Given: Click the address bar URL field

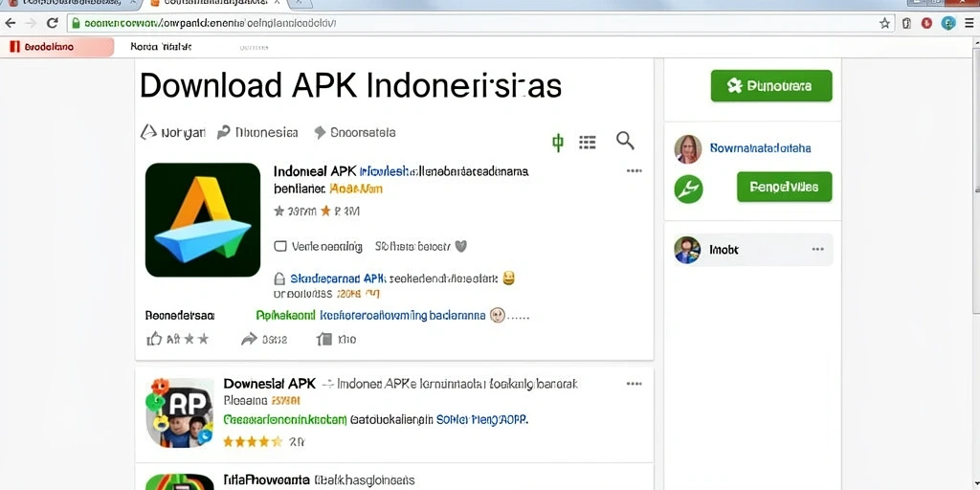Looking at the screenshot, I should pyautogui.click(x=480, y=23).
